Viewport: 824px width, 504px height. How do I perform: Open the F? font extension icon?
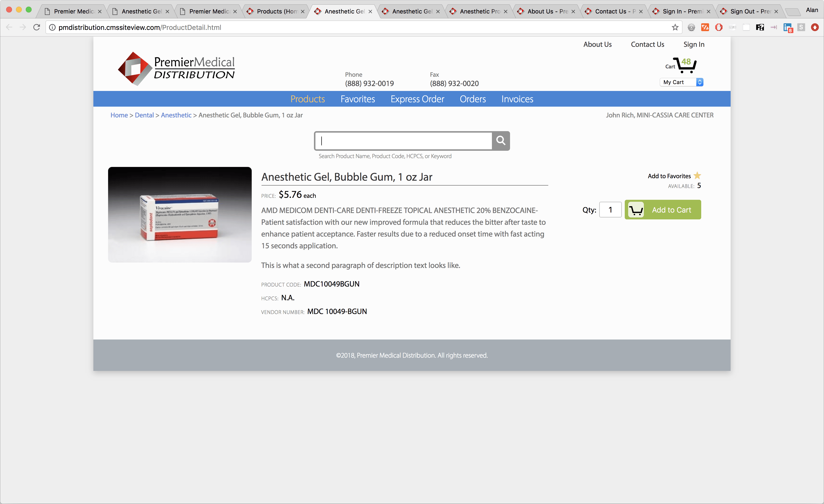pos(760,27)
